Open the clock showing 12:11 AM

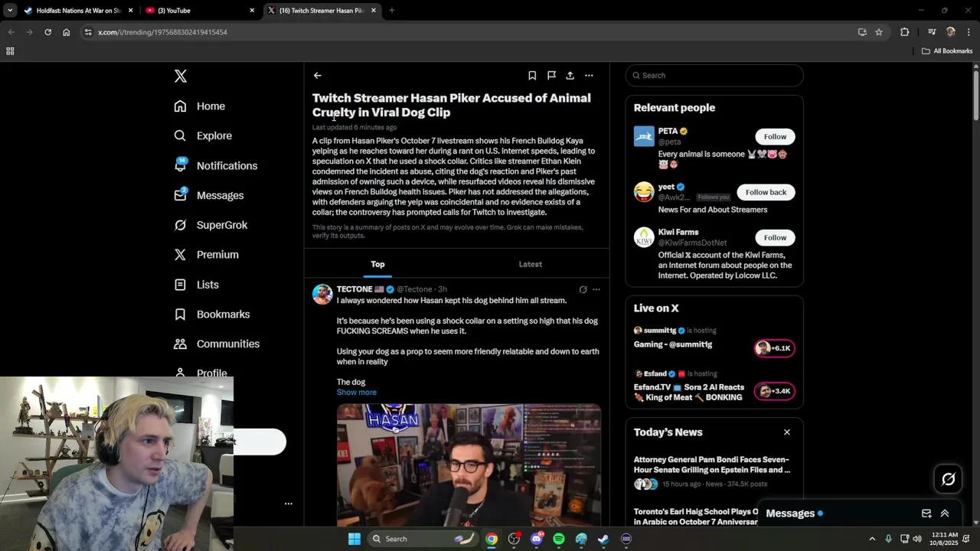(x=946, y=539)
